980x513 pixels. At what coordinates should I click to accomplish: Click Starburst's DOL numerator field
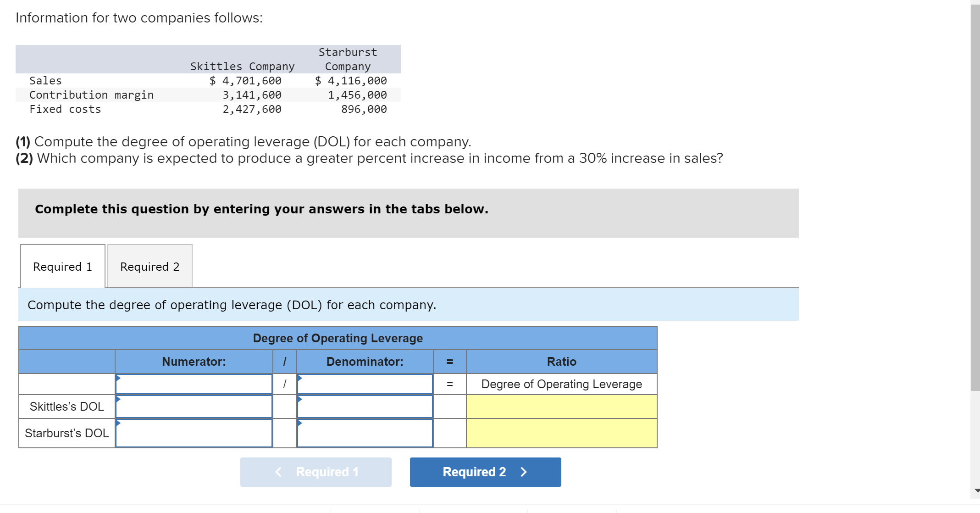(194, 433)
